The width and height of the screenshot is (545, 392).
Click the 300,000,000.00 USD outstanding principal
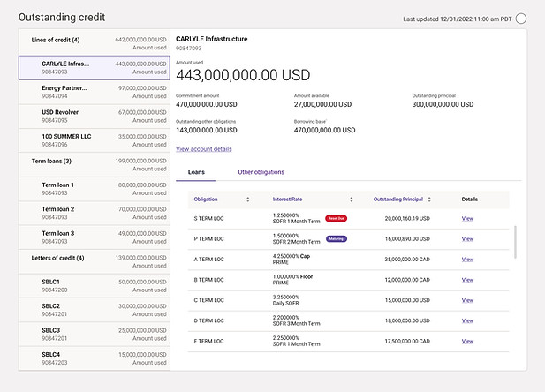pyautogui.click(x=443, y=104)
